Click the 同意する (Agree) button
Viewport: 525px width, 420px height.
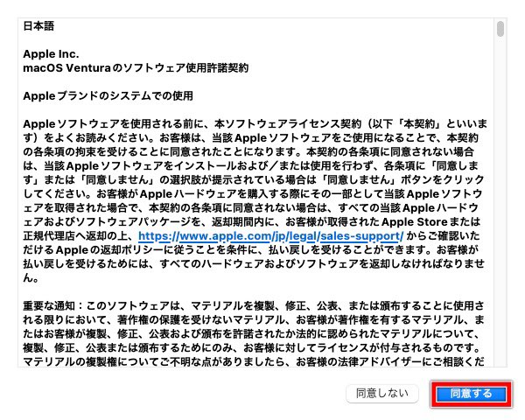point(471,394)
